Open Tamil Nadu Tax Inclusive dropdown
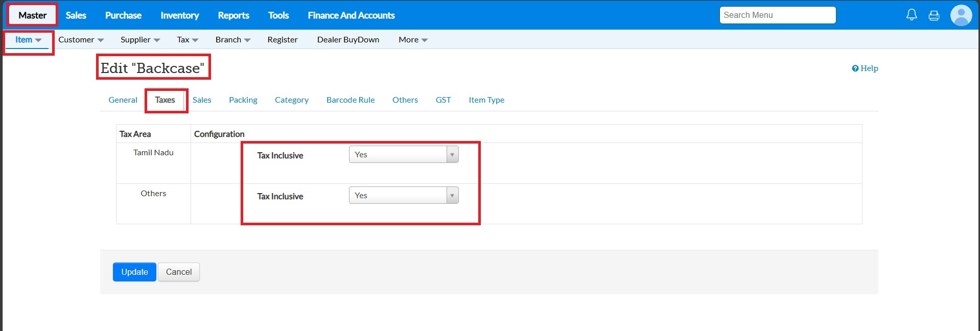The image size is (980, 331). tap(404, 154)
